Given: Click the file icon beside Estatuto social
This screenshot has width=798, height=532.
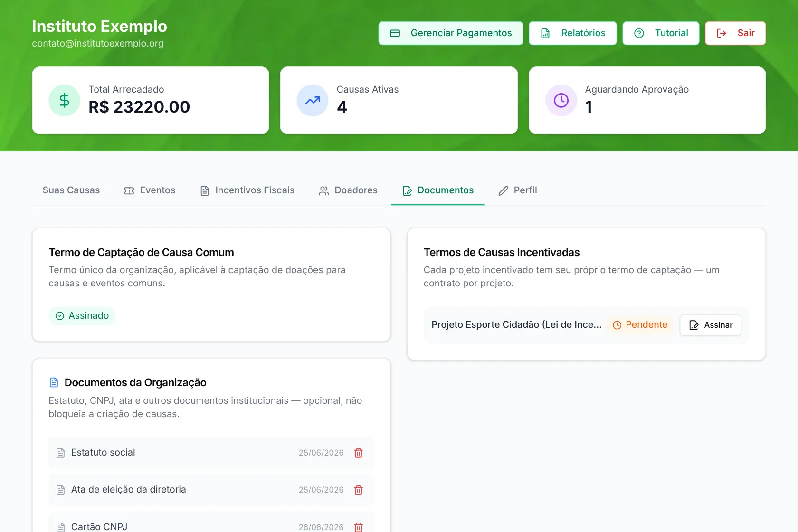Looking at the screenshot, I should [60, 453].
